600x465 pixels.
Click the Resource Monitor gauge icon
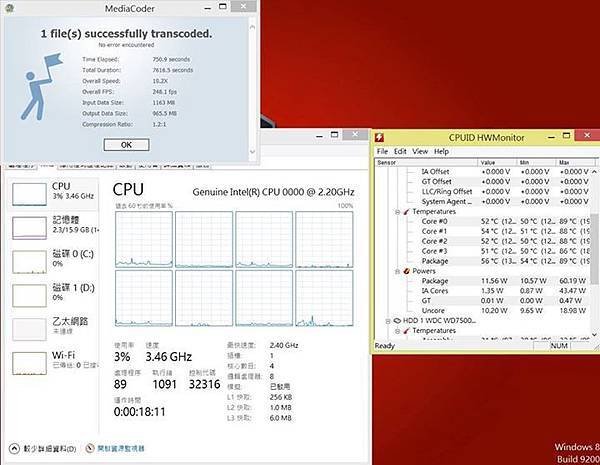pos(90,448)
